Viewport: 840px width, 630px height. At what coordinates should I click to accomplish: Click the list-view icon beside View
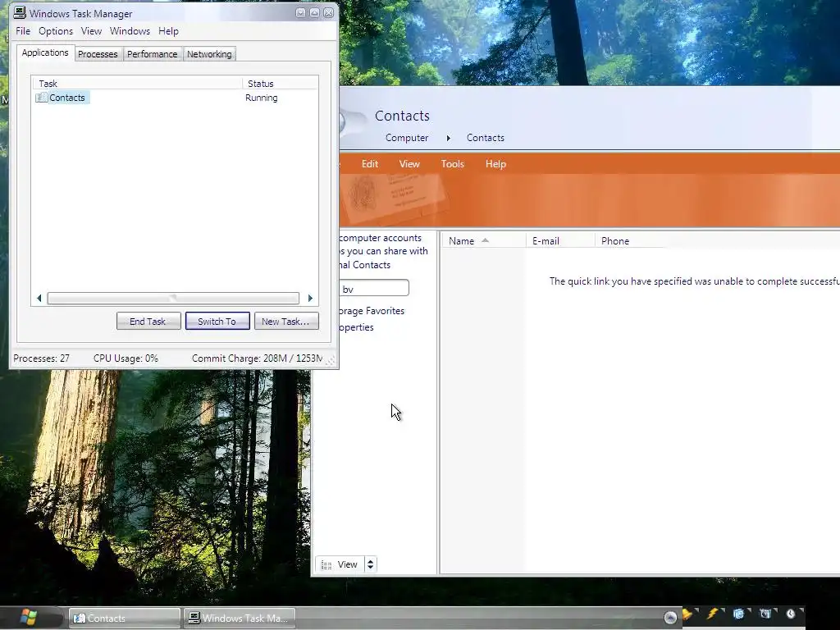point(326,565)
